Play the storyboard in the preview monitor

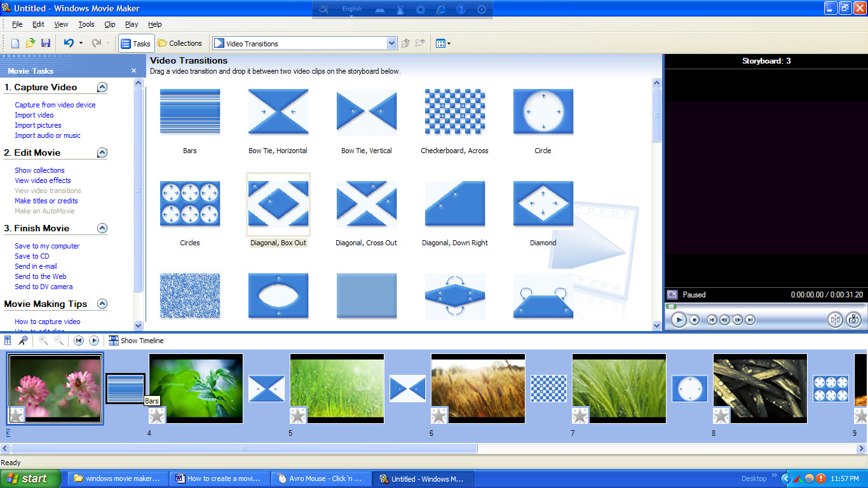pyautogui.click(x=679, y=320)
